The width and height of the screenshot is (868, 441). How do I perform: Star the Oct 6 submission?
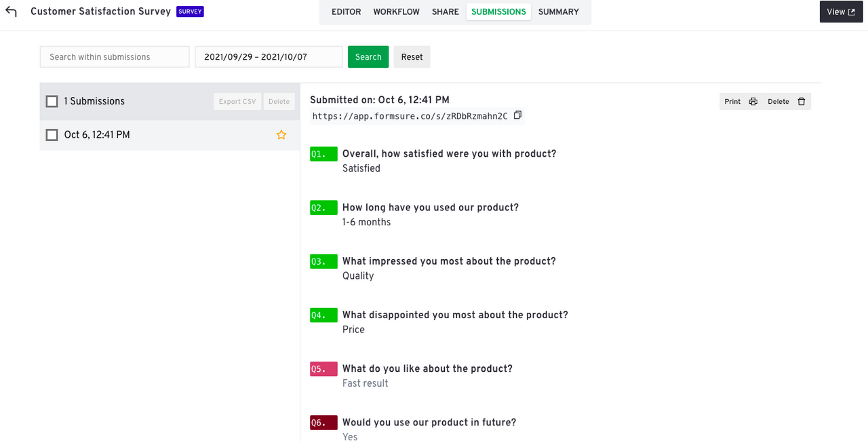(x=281, y=135)
